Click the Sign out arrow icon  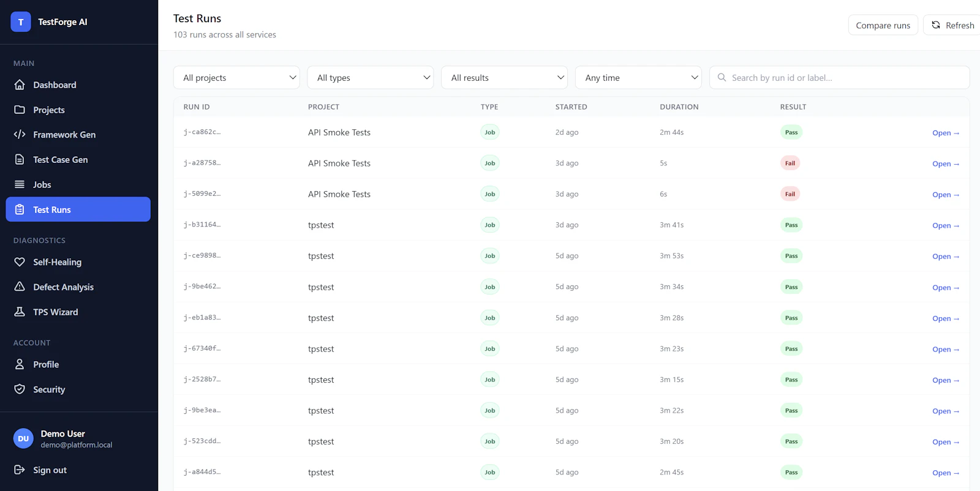pos(20,470)
